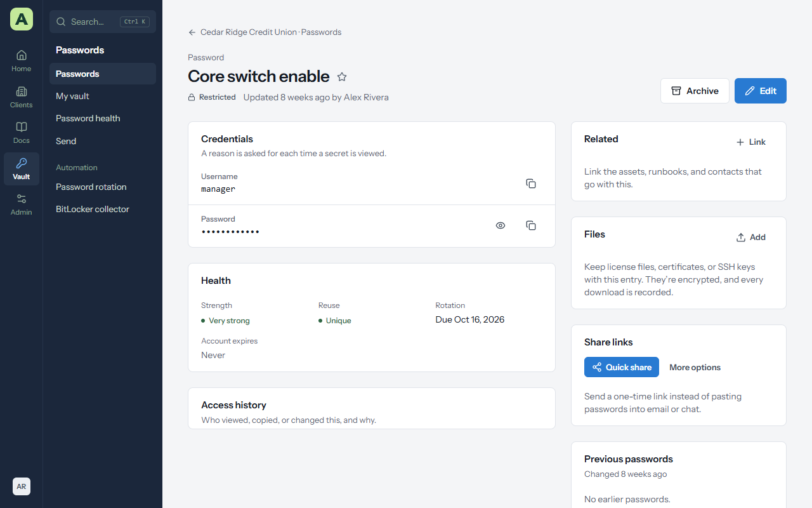Click the Ctrl K shortcut badge
Viewport: 812px width, 508px height.
click(135, 22)
